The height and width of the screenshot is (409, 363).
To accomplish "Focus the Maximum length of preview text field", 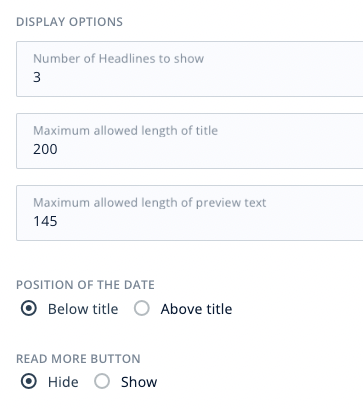I will click(x=190, y=213).
